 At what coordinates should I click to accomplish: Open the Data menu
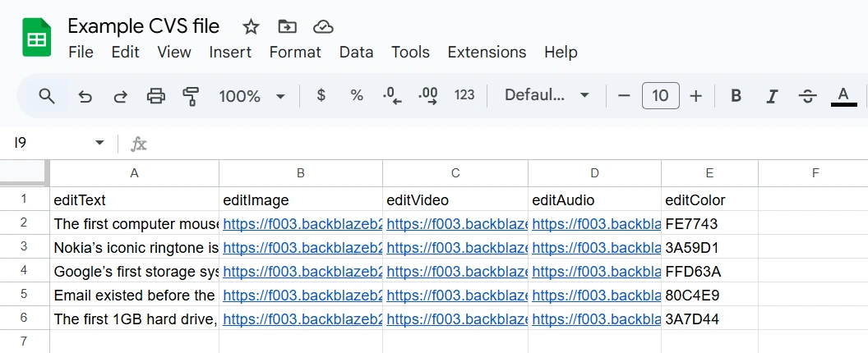(356, 52)
